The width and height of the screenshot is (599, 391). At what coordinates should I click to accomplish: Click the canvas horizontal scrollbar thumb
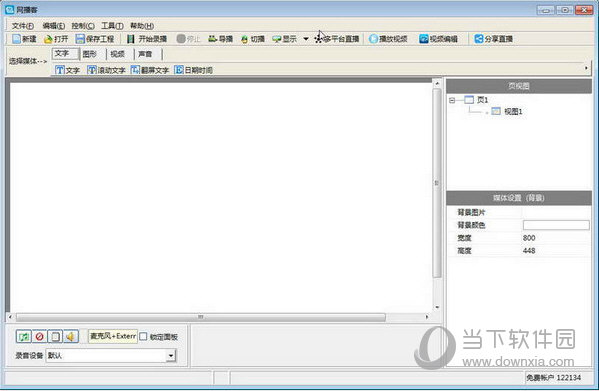(x=201, y=317)
